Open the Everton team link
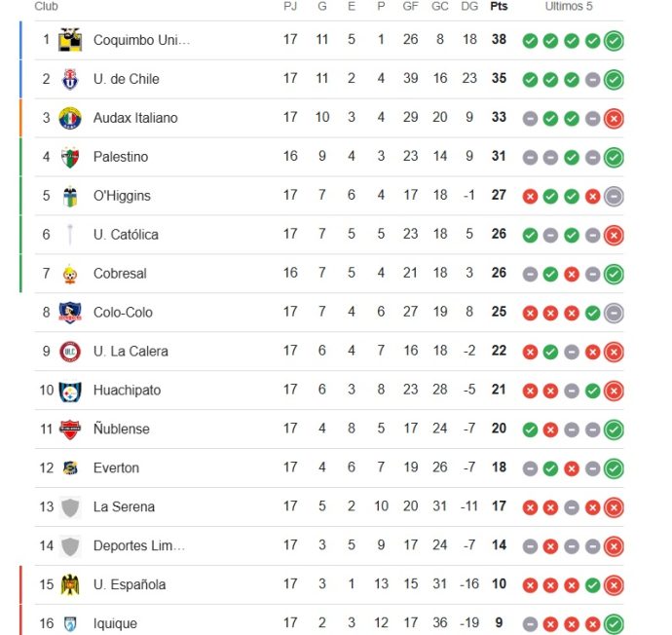Screen dimensions: 672x635 pyautogui.click(x=116, y=467)
